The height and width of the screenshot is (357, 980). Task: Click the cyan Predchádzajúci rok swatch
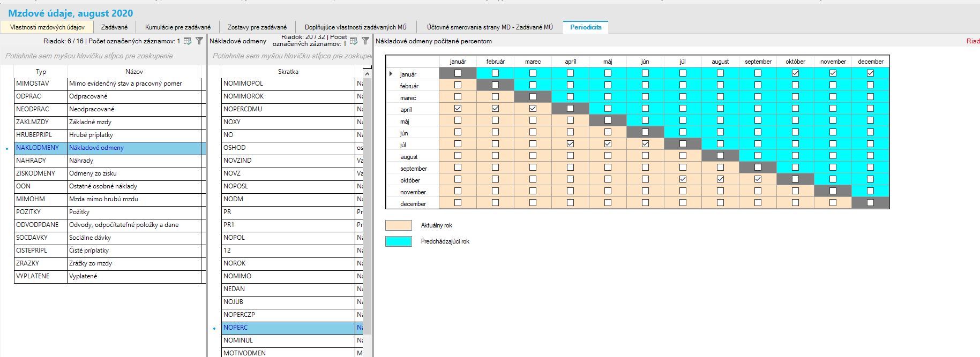pyautogui.click(x=399, y=241)
